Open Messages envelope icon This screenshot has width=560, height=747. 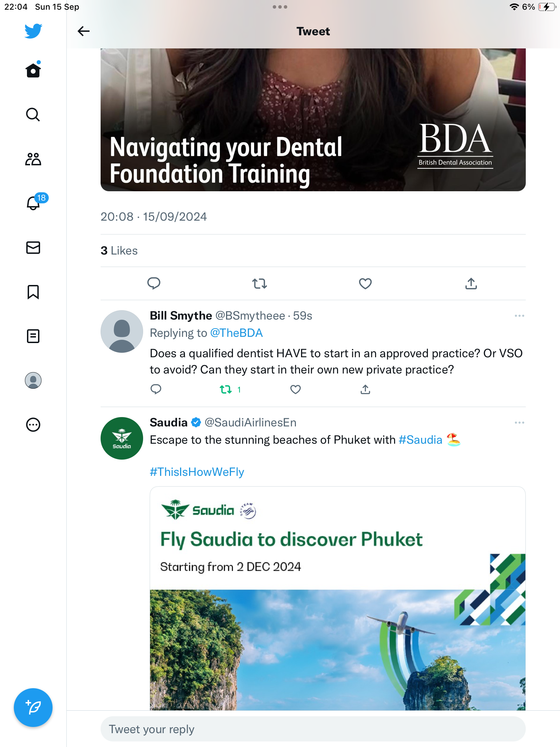[33, 248]
